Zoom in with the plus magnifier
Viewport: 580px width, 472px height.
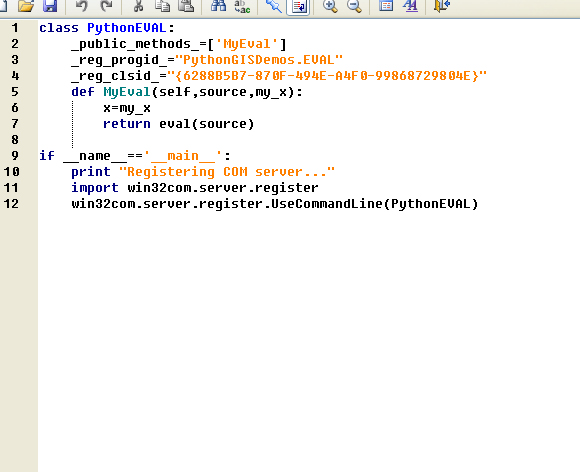point(330,6)
